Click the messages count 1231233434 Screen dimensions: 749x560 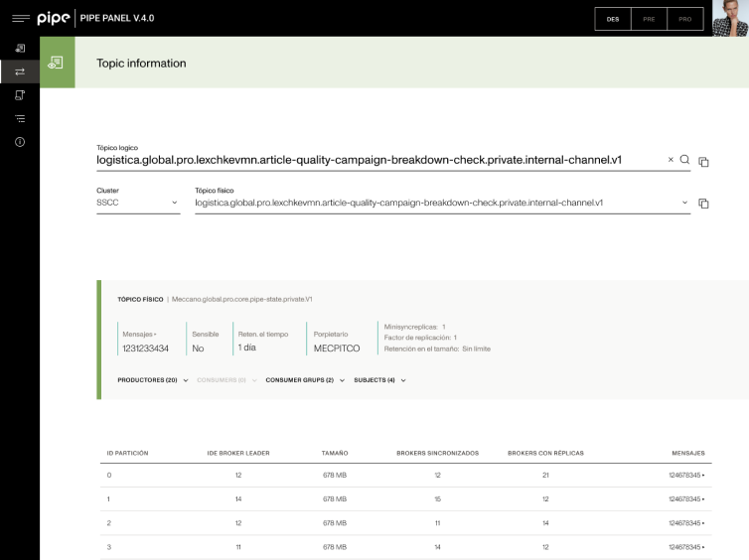point(146,349)
